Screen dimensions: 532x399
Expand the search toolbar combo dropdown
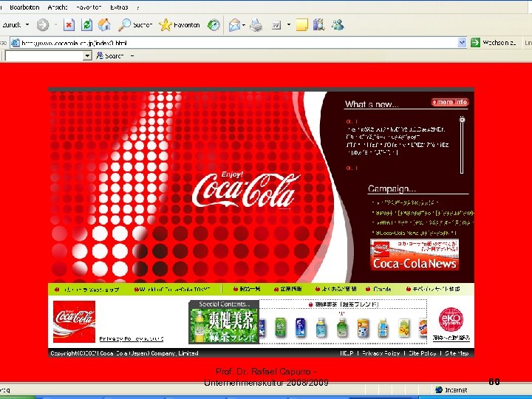[x=87, y=55]
